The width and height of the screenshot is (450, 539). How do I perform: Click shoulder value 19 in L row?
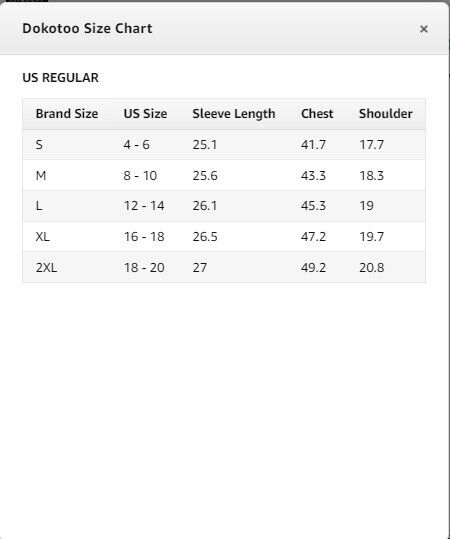tap(366, 206)
